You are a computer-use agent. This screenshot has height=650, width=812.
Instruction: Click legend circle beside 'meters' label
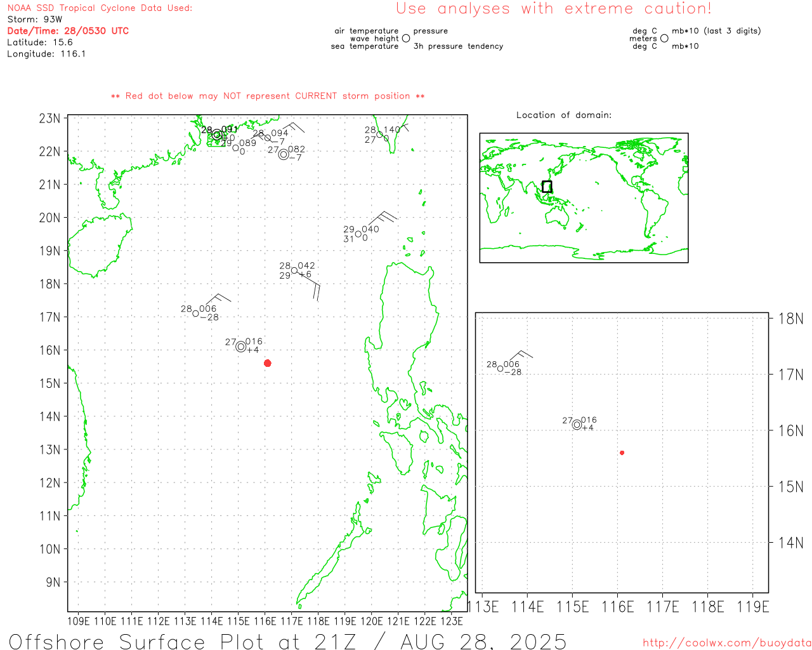coord(664,38)
